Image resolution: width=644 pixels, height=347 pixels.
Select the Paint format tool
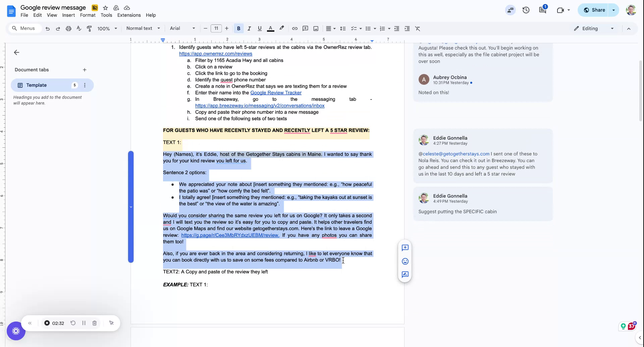[89, 28]
